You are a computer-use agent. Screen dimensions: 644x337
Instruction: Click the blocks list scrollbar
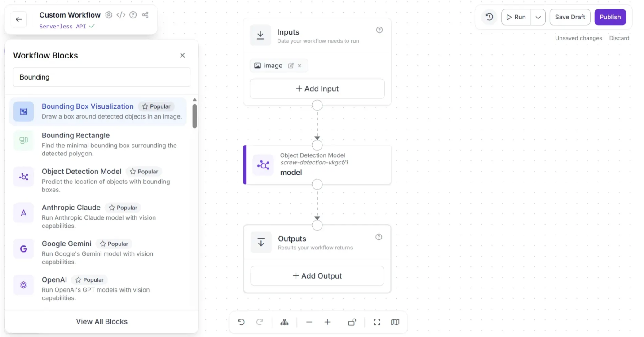[194, 116]
